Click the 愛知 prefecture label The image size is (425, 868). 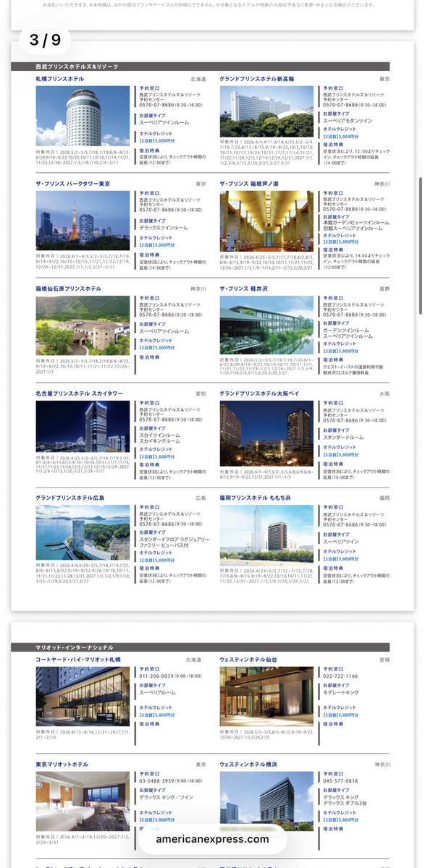[x=201, y=393]
